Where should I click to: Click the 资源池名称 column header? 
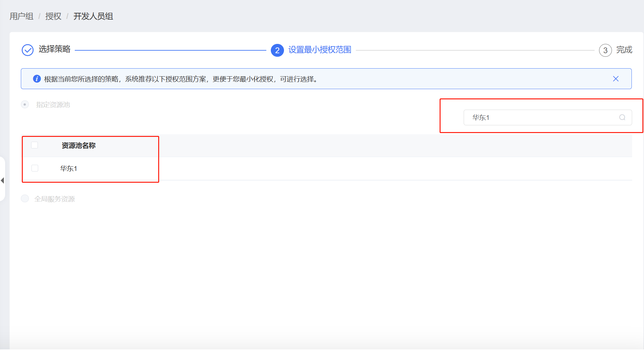pyautogui.click(x=79, y=146)
